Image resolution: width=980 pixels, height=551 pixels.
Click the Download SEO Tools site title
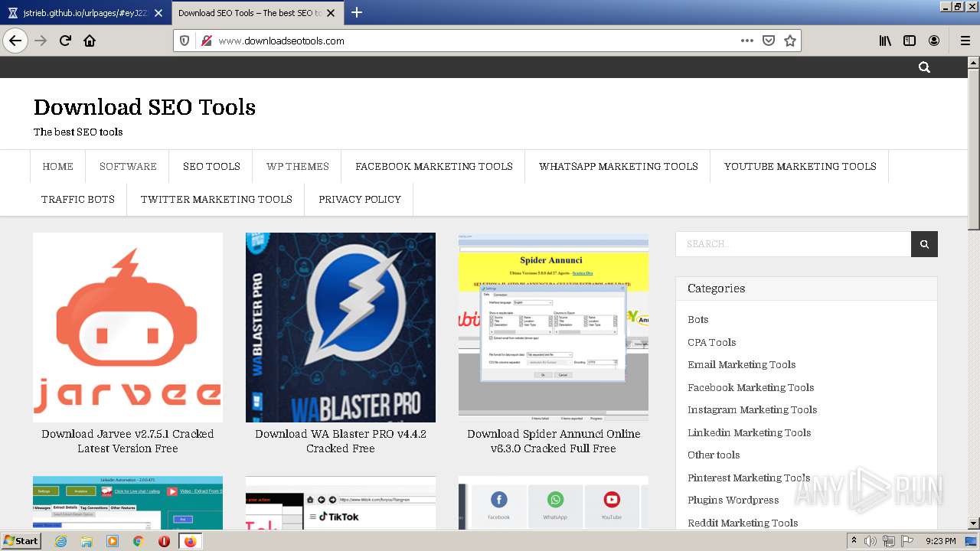(145, 107)
